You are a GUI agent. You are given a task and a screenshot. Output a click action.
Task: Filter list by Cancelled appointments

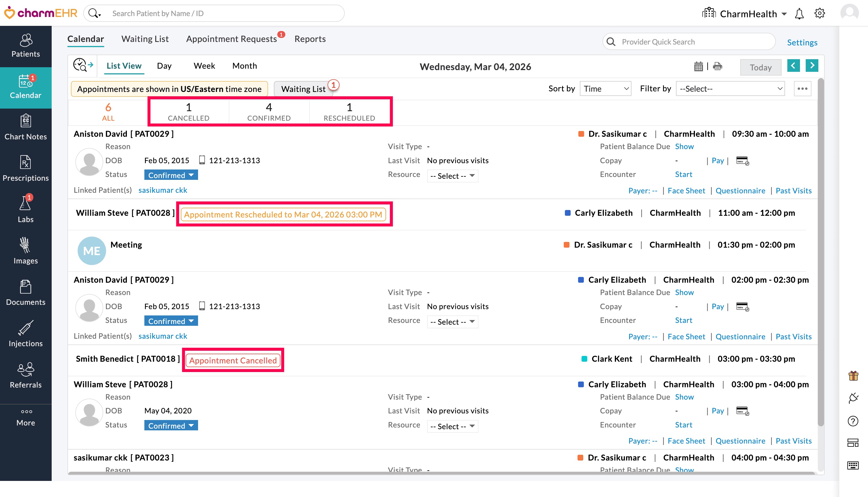click(188, 112)
